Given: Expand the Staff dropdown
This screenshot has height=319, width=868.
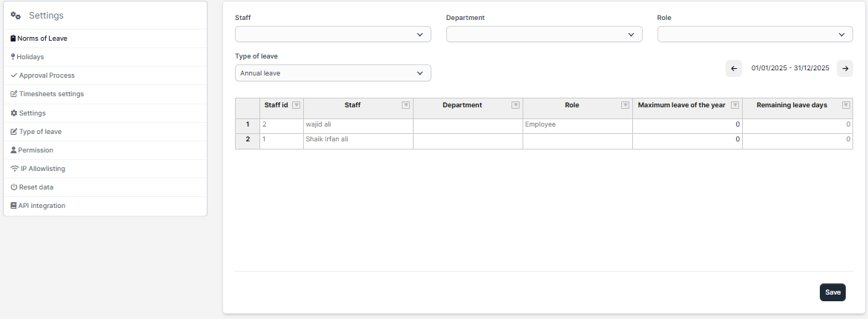Looking at the screenshot, I should (x=333, y=34).
